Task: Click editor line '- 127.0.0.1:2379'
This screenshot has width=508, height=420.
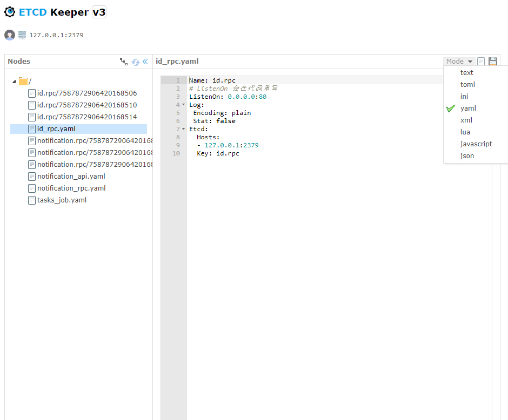Action: tap(228, 145)
